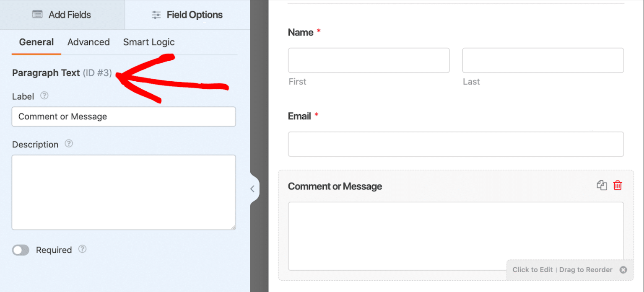This screenshot has height=292, width=644.
Task: Click the Comment or Message text box
Action: pos(456,236)
